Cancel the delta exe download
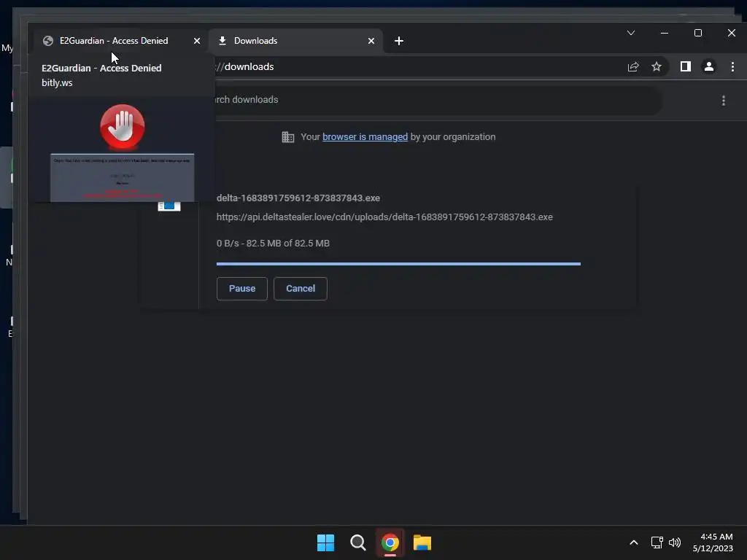Viewport: 747px width, 560px height. (x=301, y=289)
